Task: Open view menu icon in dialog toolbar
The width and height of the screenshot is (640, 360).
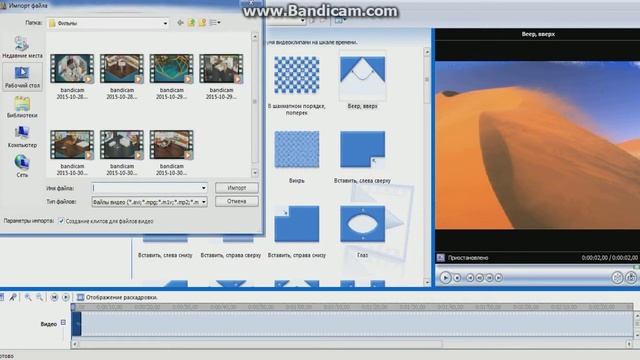Action: tap(215, 23)
